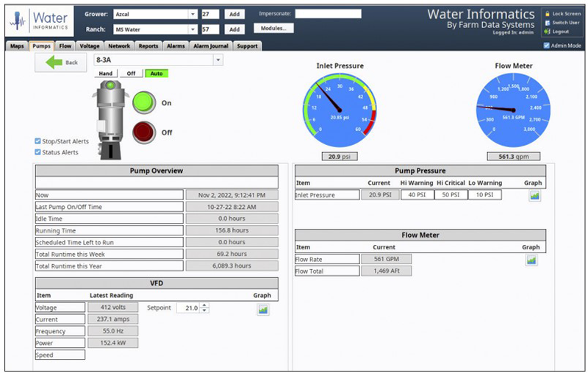The image size is (588, 373).
Task: Expand the Grower dropdown showing Azcal
Action: [x=193, y=14]
